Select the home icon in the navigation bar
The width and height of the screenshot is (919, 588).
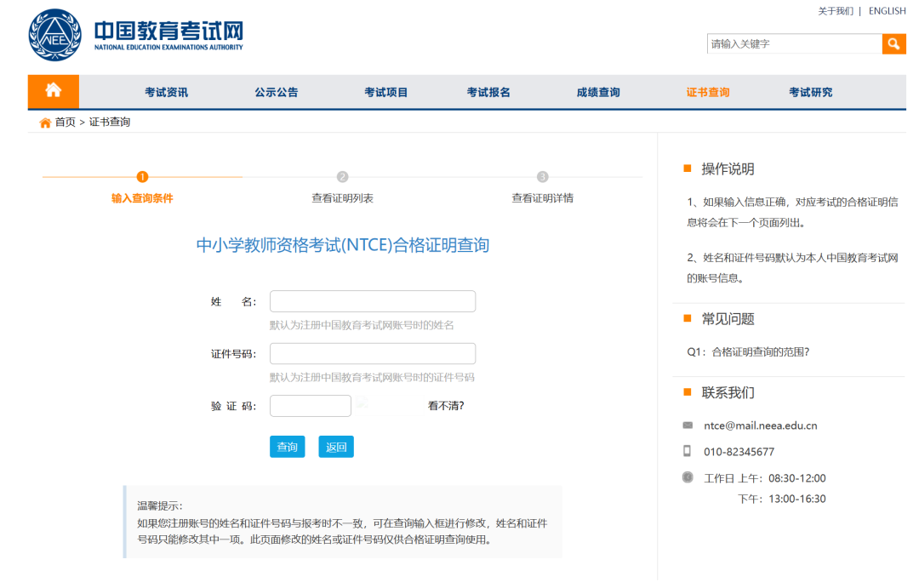click(53, 91)
